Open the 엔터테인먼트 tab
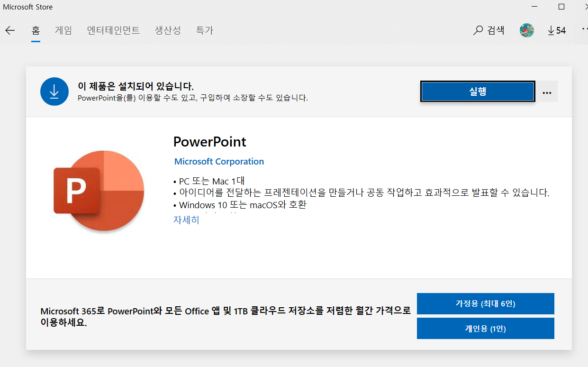Image resolution: width=588 pixels, height=367 pixels. click(x=113, y=30)
